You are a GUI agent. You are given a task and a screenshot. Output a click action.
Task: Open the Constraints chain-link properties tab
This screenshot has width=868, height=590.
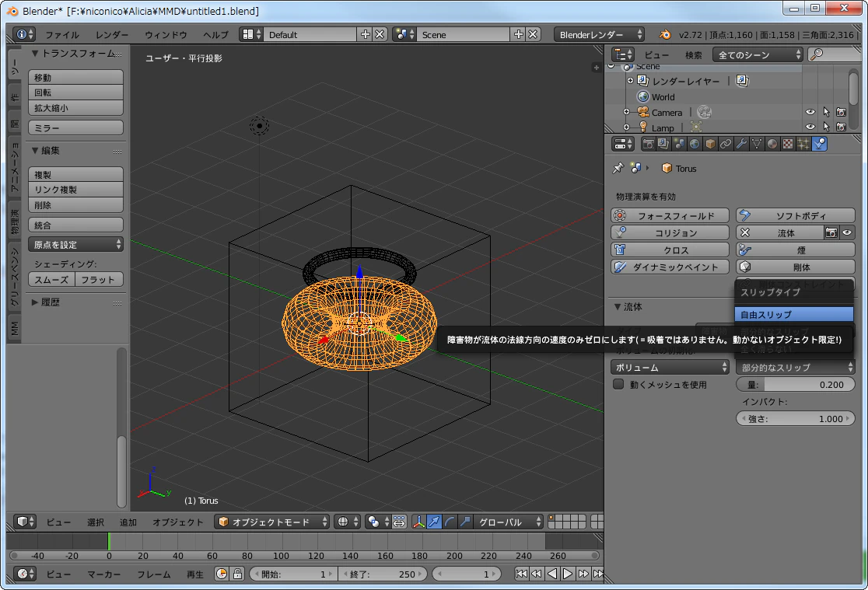pos(725,145)
